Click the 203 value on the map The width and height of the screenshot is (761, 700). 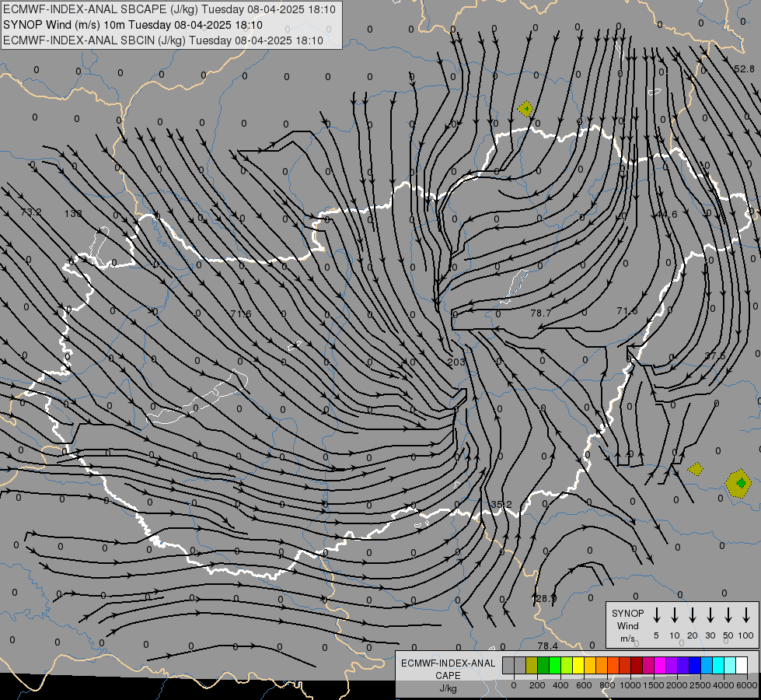456,362
